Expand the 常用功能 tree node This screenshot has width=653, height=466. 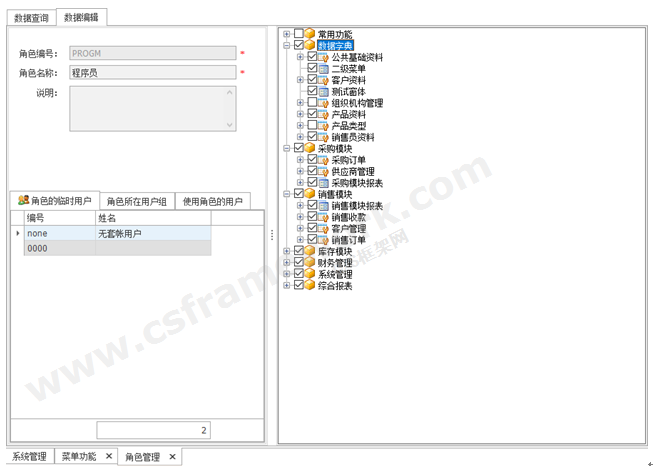287,34
